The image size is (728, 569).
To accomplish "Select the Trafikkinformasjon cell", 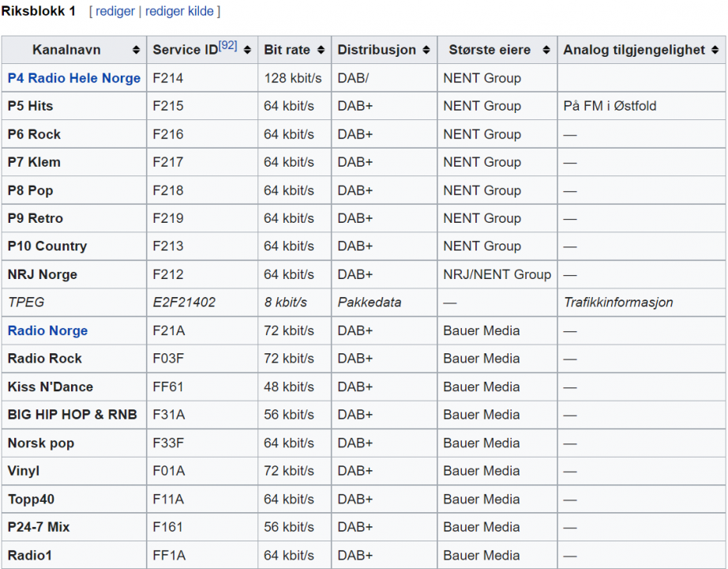I will 618,303.
